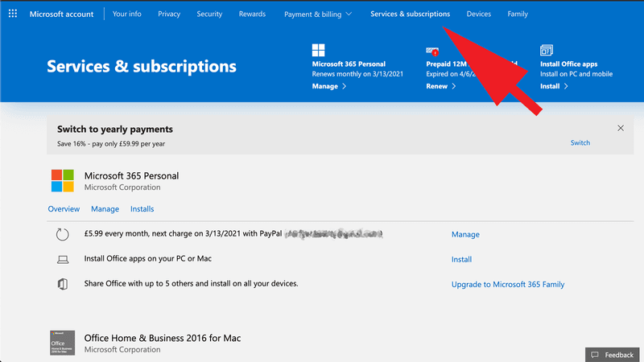This screenshot has width=644, height=362.
Task: Click the Services & subscriptions page heading
Action: click(x=142, y=66)
